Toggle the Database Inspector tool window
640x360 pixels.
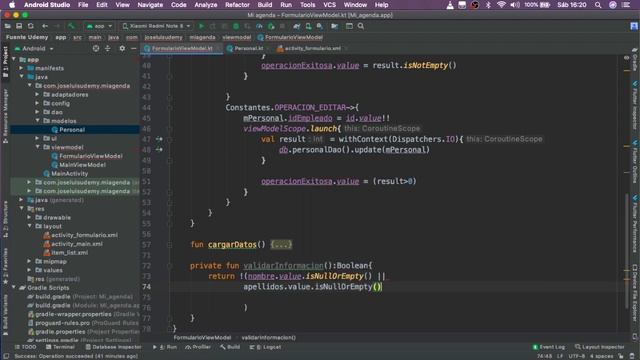113,347
